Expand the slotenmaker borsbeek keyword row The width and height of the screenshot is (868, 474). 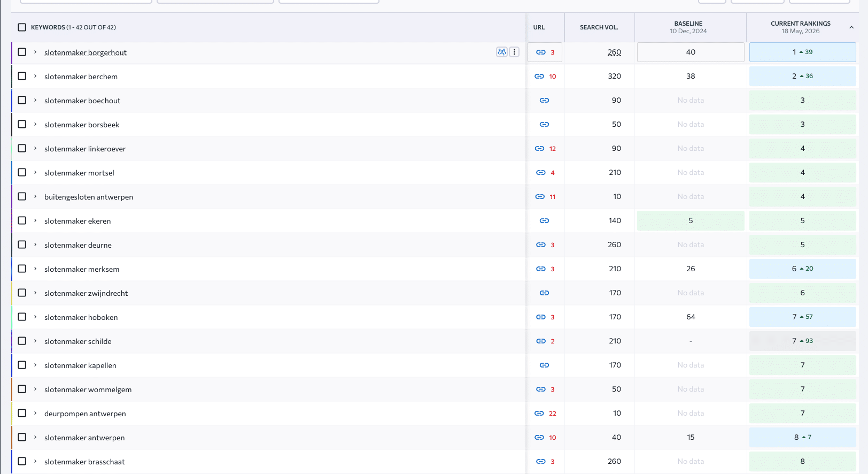tap(35, 124)
